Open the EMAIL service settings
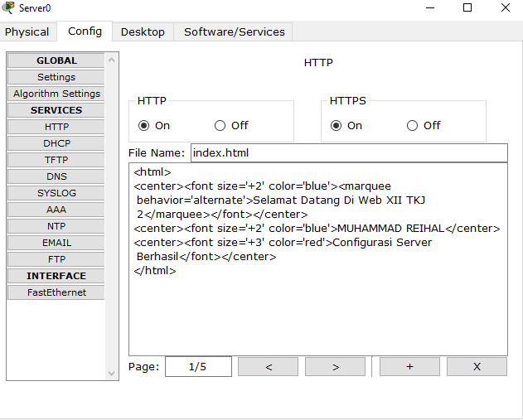This screenshot has width=523, height=420. [56, 243]
